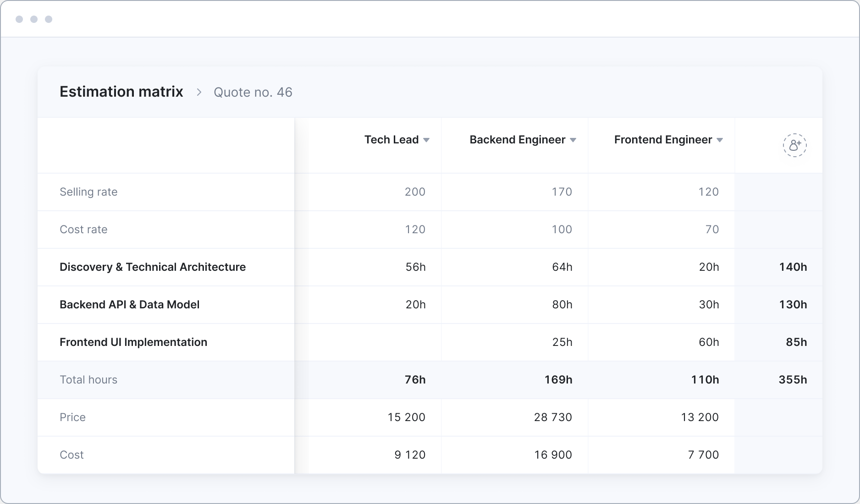Click the 355h grand total hours

click(x=793, y=380)
